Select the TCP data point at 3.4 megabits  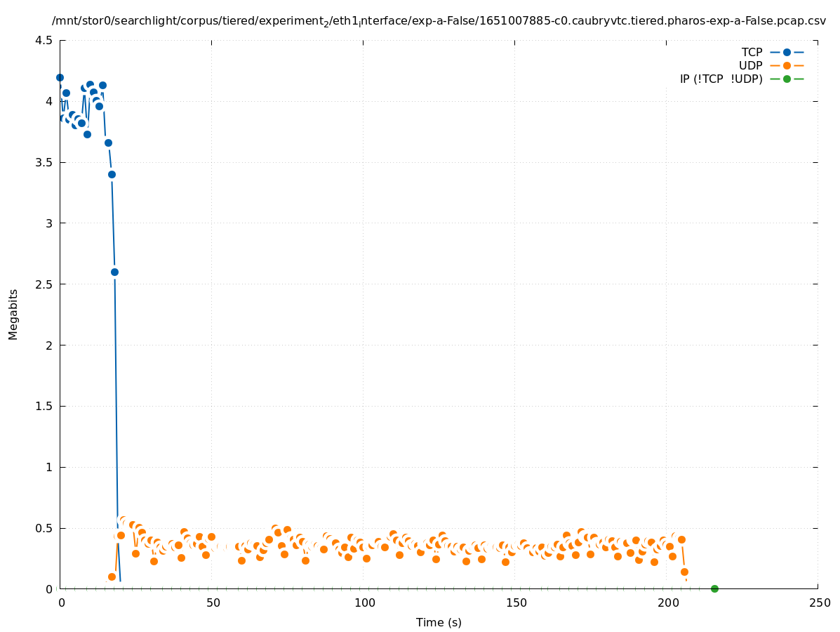pyautogui.click(x=112, y=174)
